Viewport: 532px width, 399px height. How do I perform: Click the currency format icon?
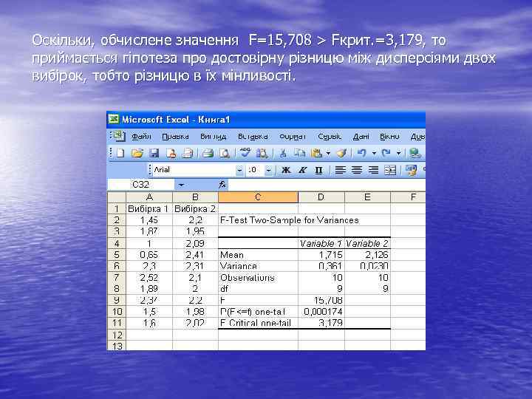[412, 170]
